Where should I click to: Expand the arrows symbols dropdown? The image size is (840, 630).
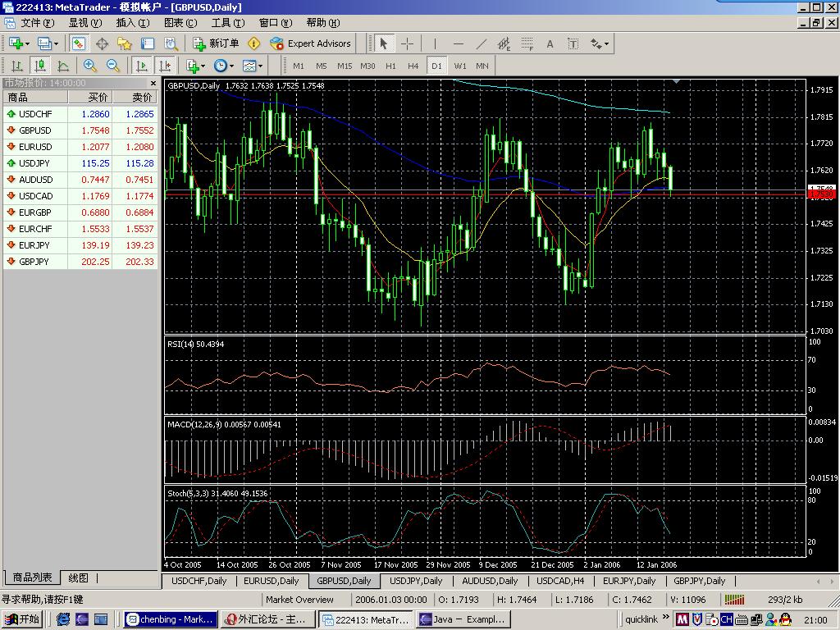600,43
